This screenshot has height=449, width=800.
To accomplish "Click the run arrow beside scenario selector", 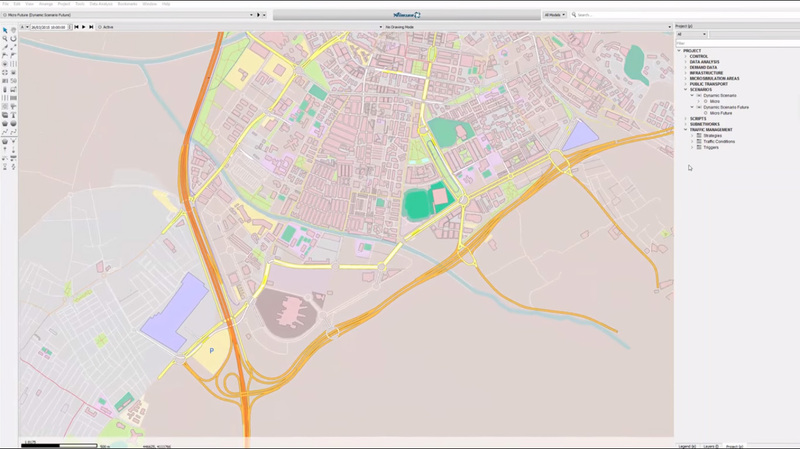I will pyautogui.click(x=258, y=15).
